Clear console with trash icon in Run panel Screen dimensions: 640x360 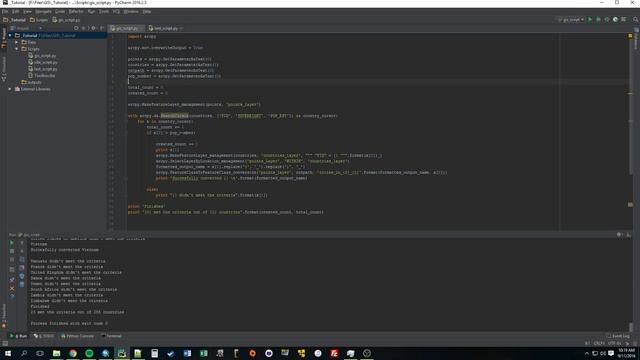point(22,284)
